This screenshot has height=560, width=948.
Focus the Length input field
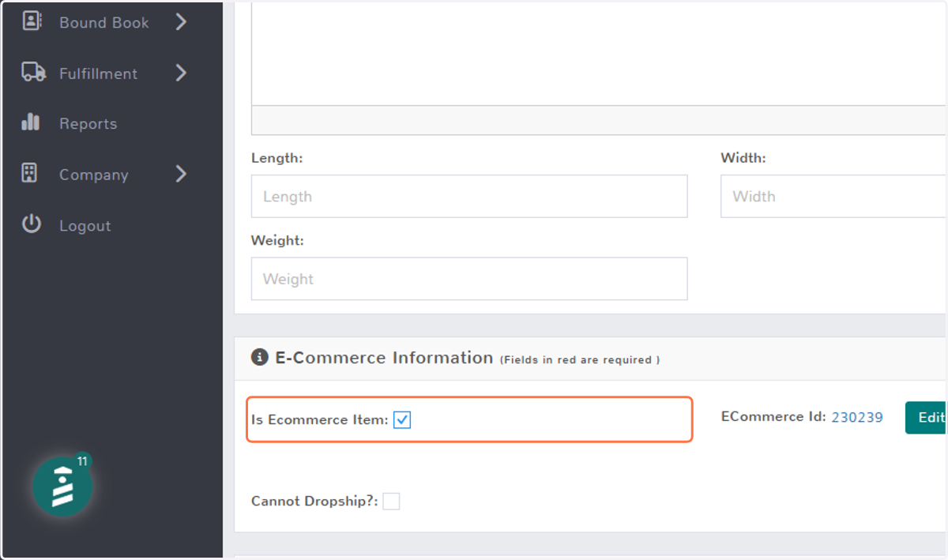[469, 196]
